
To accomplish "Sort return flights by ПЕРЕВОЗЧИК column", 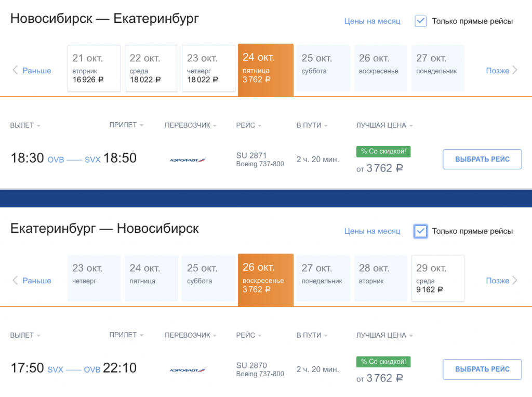I will click(190, 335).
